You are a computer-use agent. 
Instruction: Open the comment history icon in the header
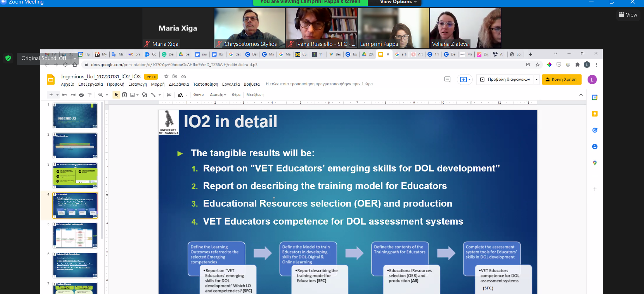[x=448, y=79]
